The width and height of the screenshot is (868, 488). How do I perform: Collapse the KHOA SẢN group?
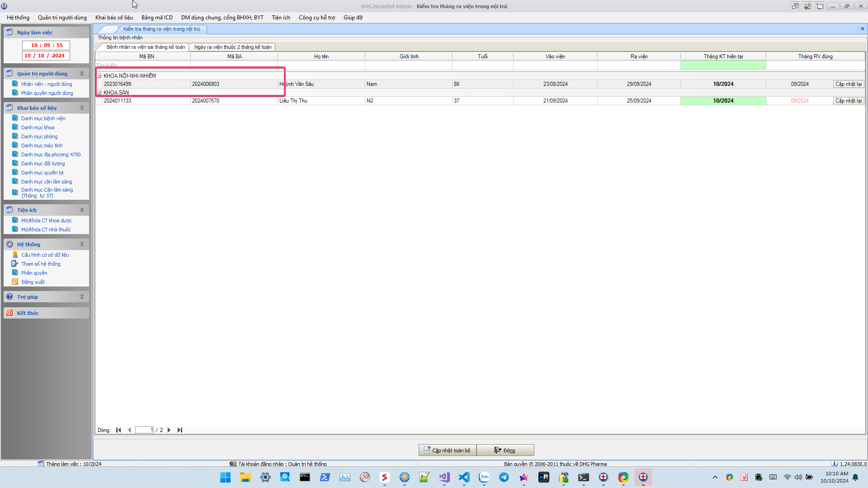(99, 93)
